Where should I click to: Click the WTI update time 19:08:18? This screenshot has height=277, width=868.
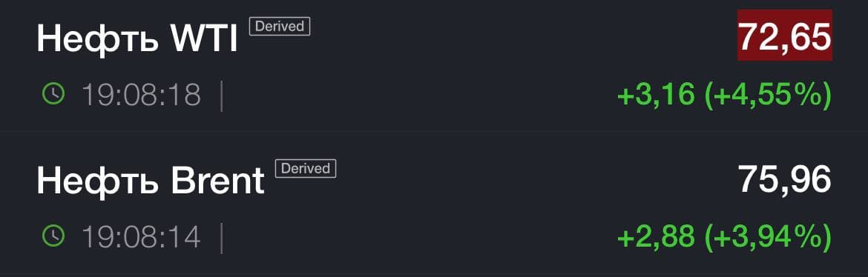(142, 95)
